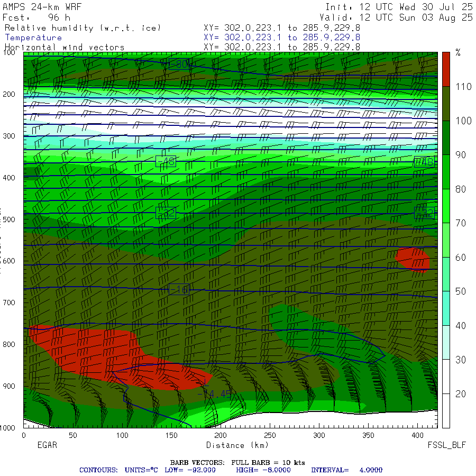The image size is (476, 476).
Task: Select the 30 color bar label
Action: coord(461,360)
